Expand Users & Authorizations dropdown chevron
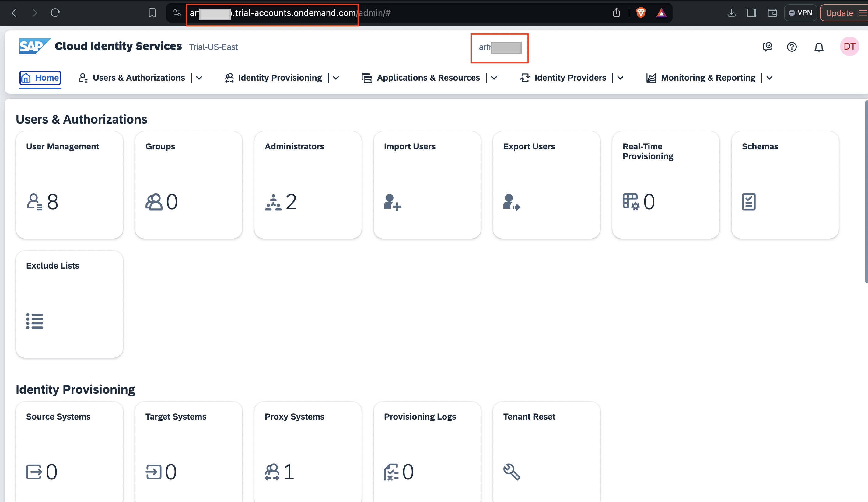 199,78
